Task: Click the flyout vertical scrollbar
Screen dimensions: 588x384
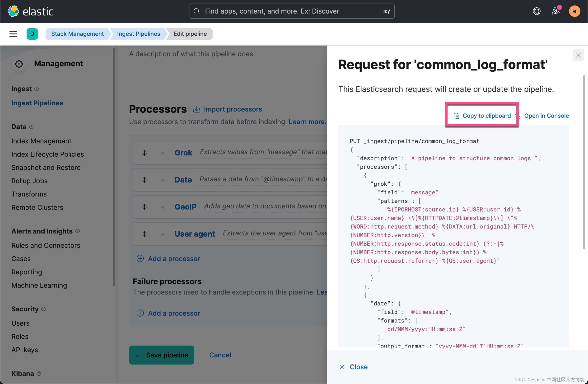Action: [x=584, y=161]
